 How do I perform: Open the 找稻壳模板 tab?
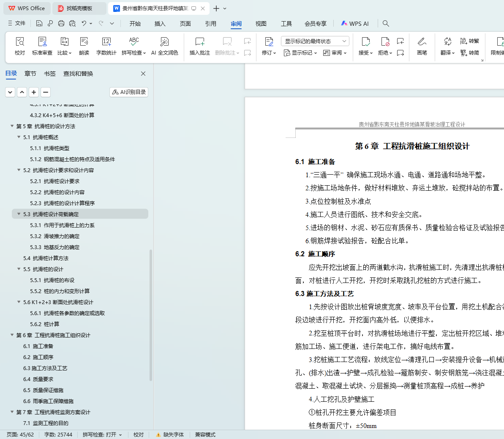pyautogui.click(x=79, y=8)
